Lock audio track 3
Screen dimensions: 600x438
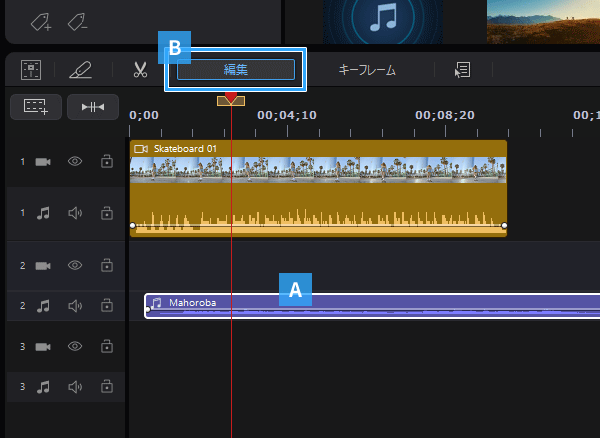pyautogui.click(x=107, y=387)
